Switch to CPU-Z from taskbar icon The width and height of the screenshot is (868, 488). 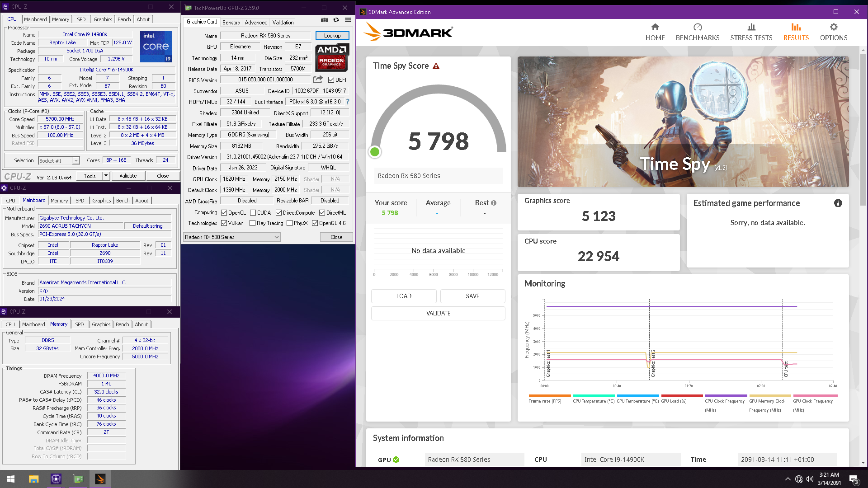pyautogui.click(x=56, y=479)
